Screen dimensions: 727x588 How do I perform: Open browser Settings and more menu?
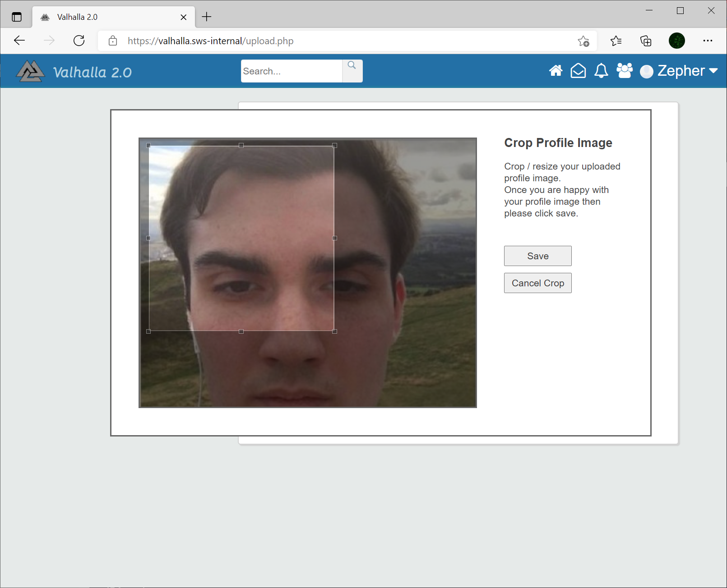click(x=708, y=41)
